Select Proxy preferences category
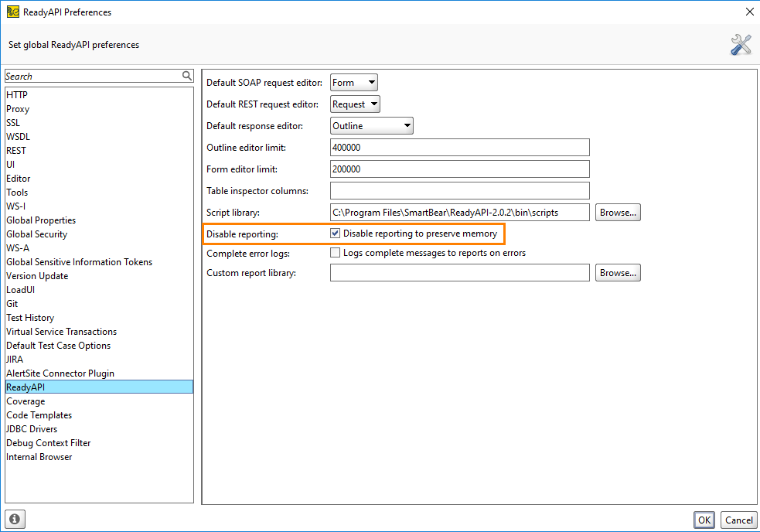The width and height of the screenshot is (760, 532). (100, 109)
